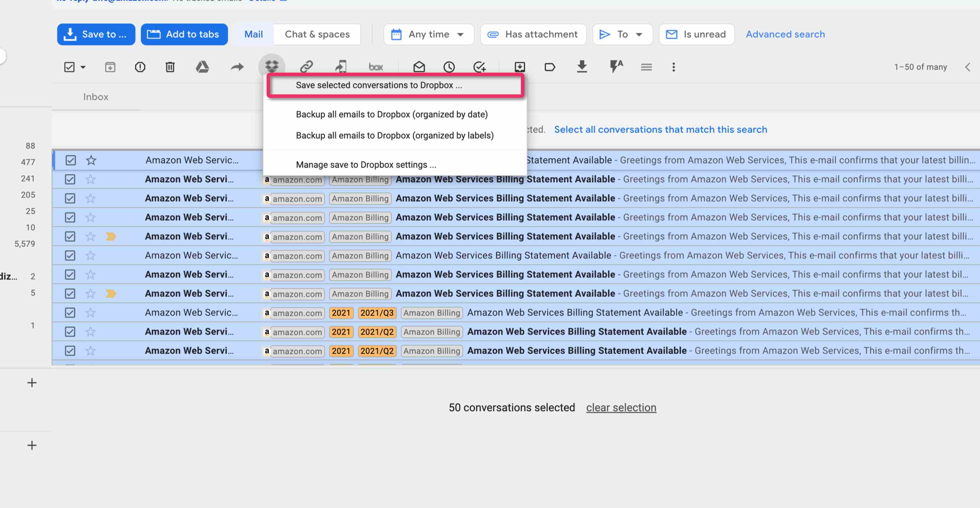Image resolution: width=980 pixels, height=508 pixels.
Task: Click the Google Drive save icon
Action: pos(202,67)
